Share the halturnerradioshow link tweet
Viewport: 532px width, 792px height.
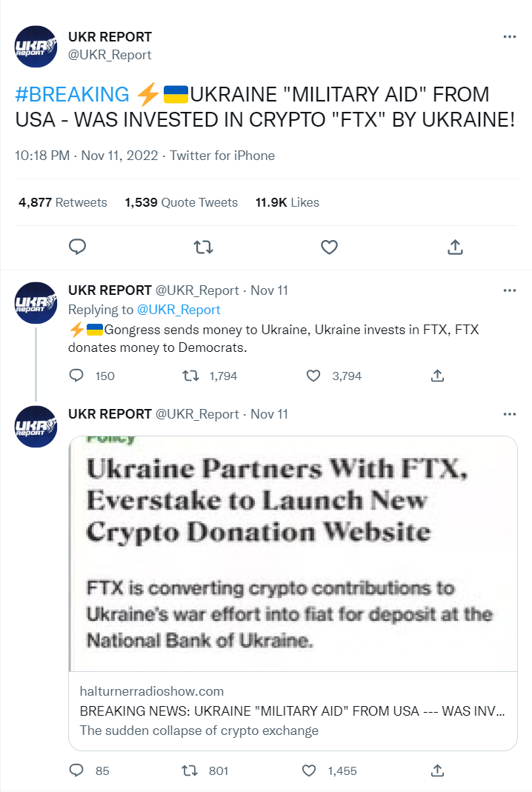[437, 771]
